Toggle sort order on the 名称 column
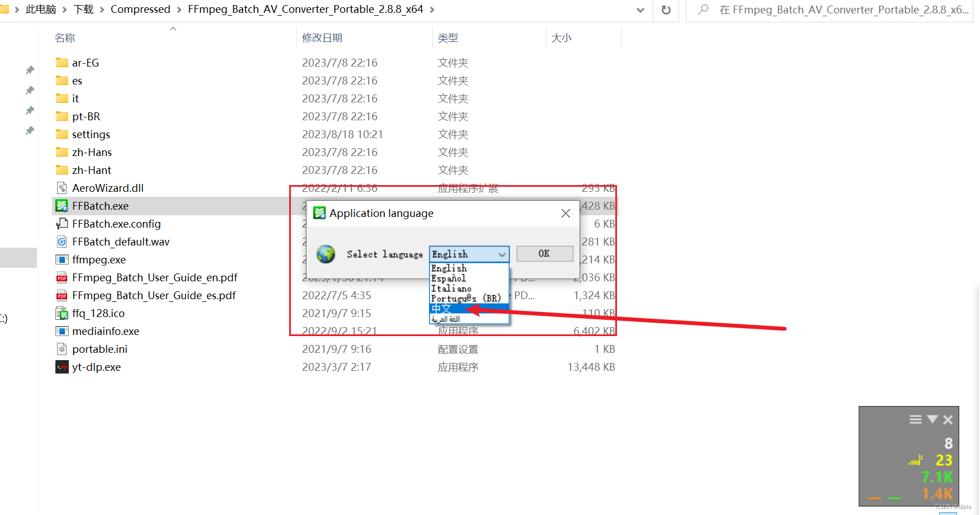 click(64, 37)
